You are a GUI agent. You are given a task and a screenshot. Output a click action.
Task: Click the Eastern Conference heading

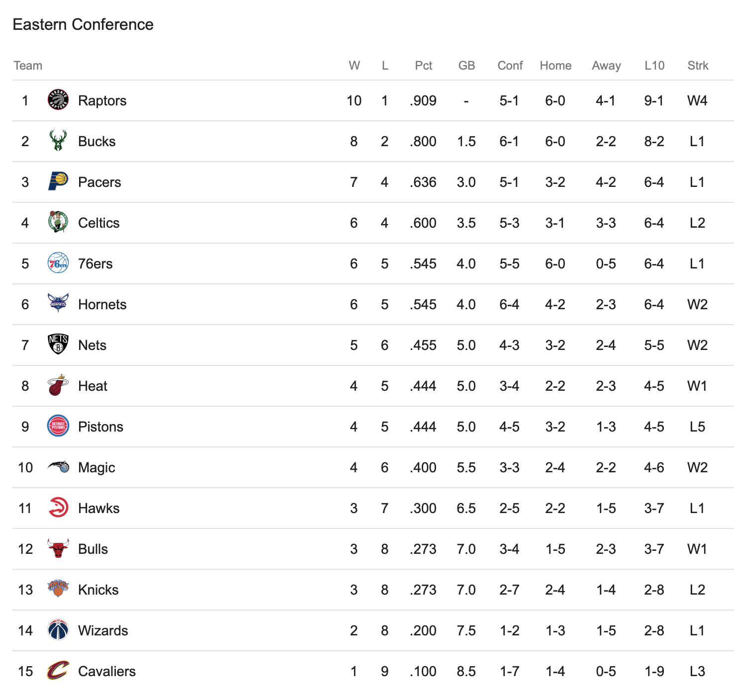click(x=83, y=24)
